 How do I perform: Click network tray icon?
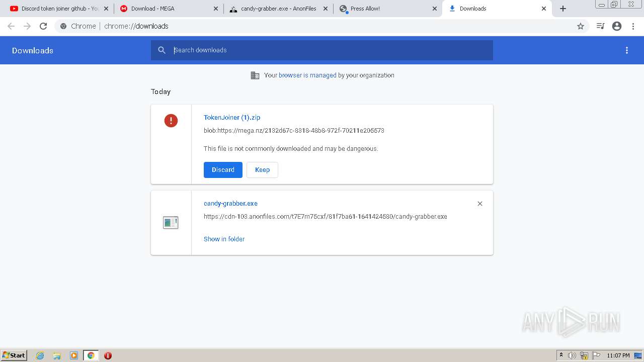[584, 355]
